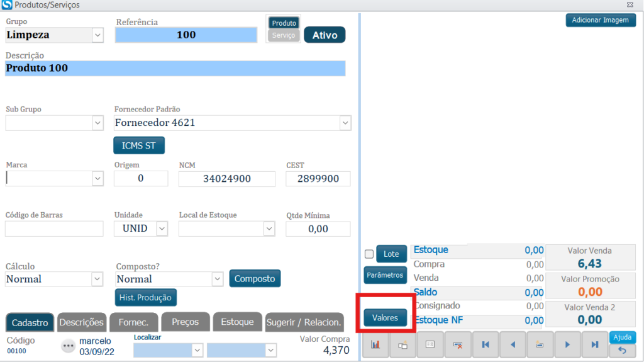Expand the Unidade dropdown showing UNID
This screenshot has width=644, height=362.
(162, 229)
